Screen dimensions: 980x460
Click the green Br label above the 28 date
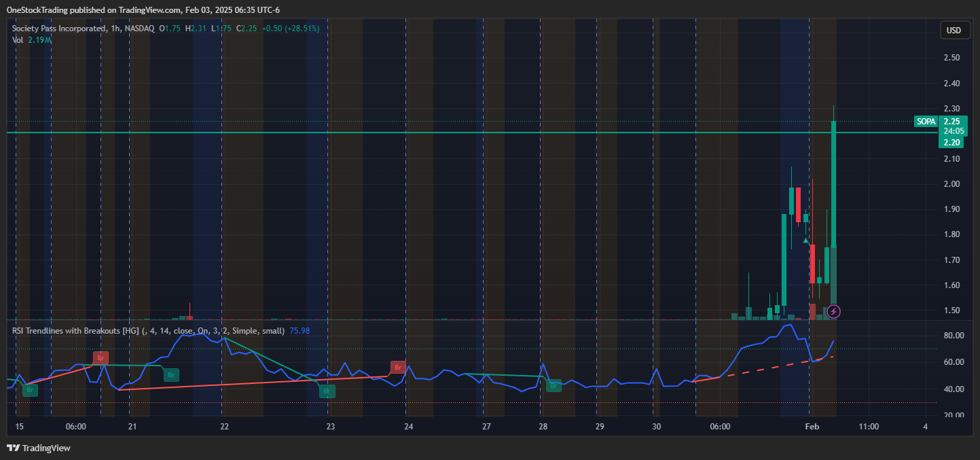[x=553, y=386]
